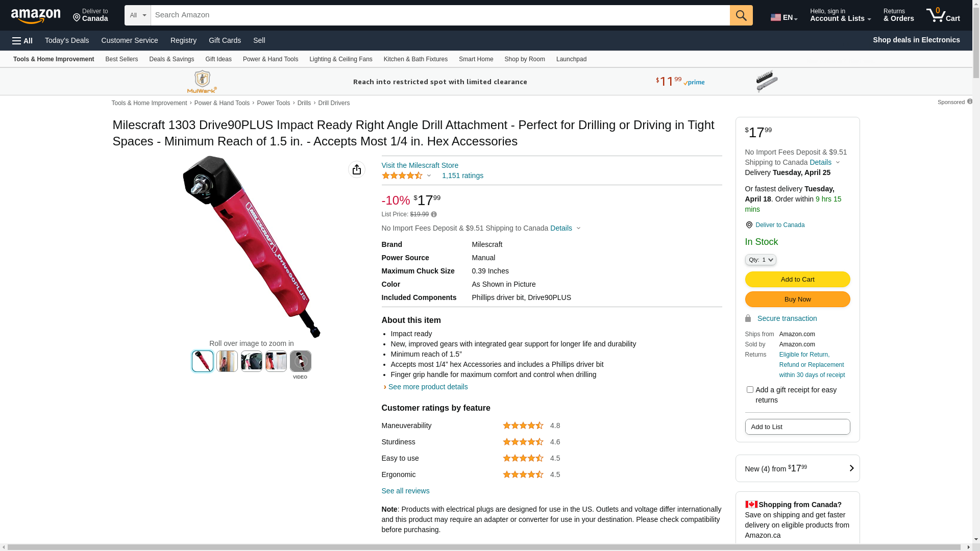
Task: Click the Amazon logo
Action: (36, 16)
